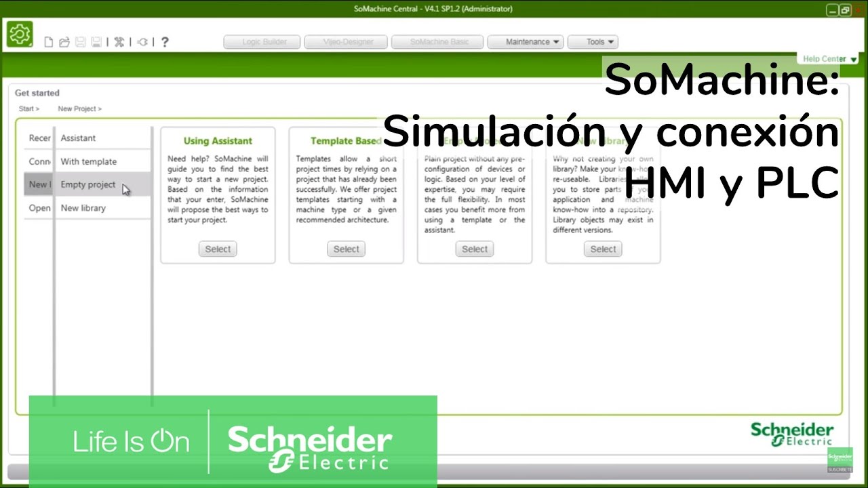Select the highlighted New project tab
The width and height of the screenshot is (868, 488).
tap(39, 184)
